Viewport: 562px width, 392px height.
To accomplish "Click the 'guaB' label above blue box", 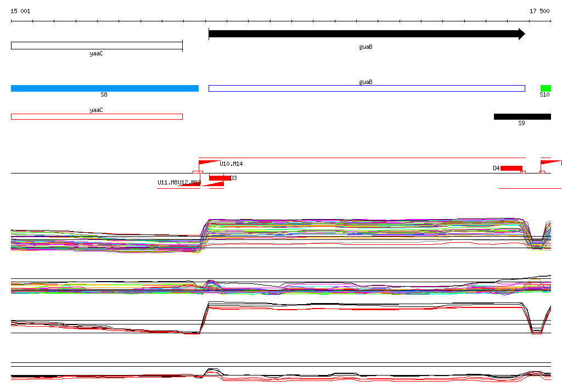I will 366,82.
